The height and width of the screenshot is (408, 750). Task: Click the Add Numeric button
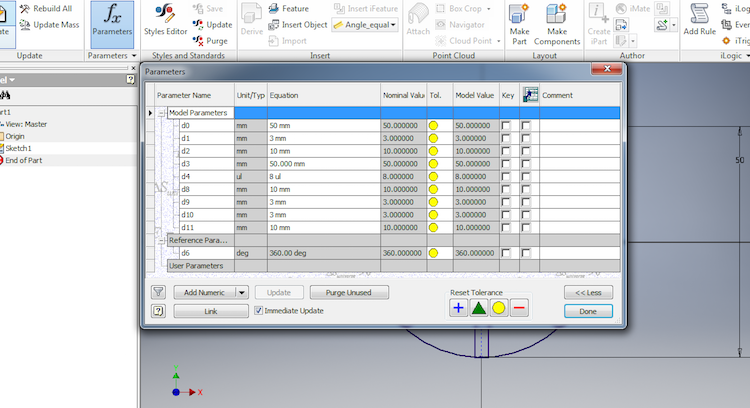[205, 292]
